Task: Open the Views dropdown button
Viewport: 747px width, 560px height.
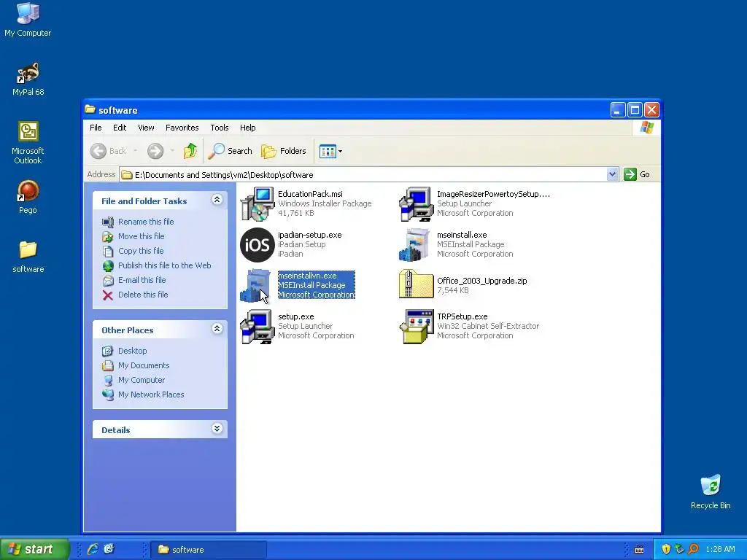Action: 330,152
